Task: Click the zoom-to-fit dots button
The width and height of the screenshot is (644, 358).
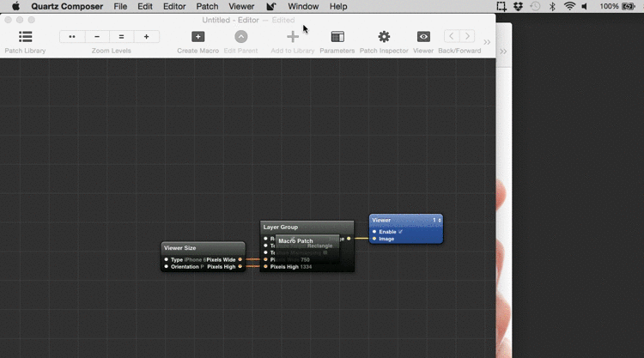Action: 72,37
